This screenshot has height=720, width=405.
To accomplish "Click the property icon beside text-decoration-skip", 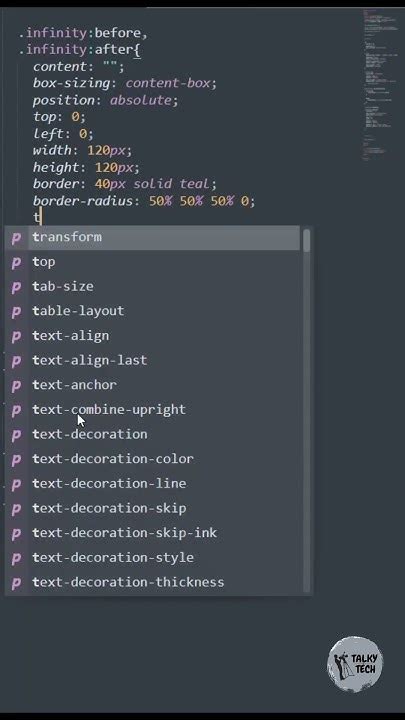I will coord(17,509).
